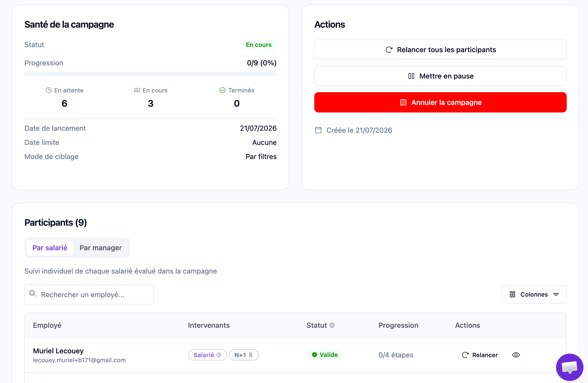Open the Colonnes dropdown
The width and height of the screenshot is (588, 383).
(534, 294)
